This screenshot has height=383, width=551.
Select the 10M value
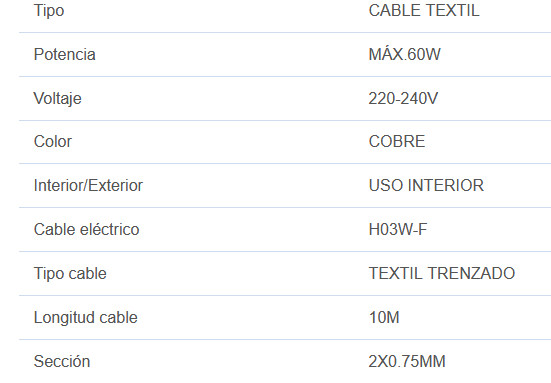point(384,317)
